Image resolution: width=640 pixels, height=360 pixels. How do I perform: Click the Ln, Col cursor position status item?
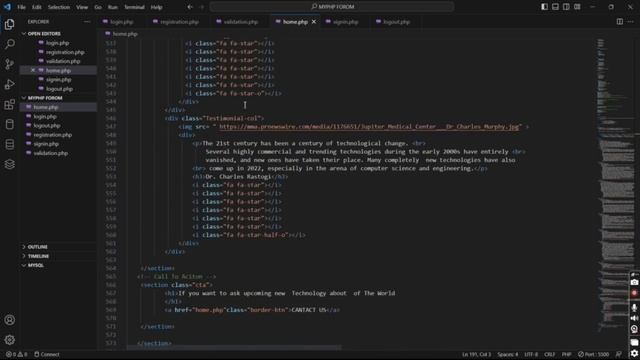(476, 354)
